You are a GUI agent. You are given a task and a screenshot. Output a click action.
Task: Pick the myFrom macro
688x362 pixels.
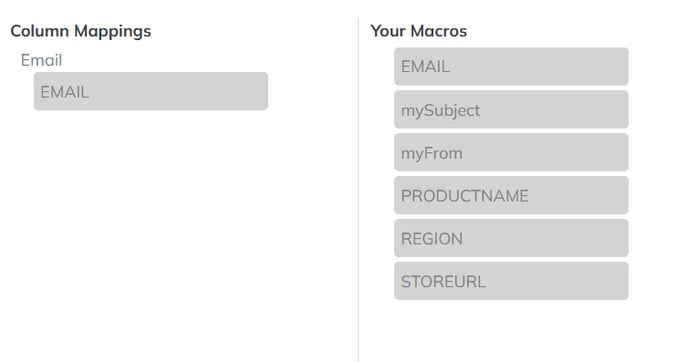tap(511, 152)
